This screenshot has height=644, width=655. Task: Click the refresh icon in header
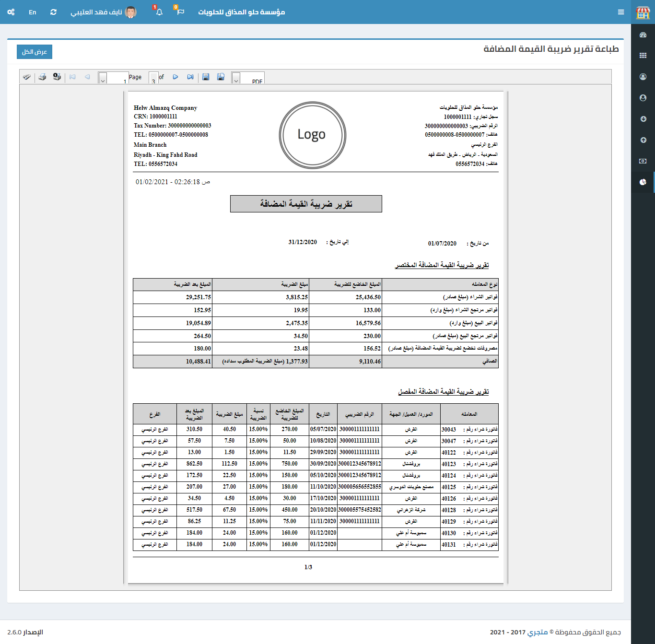click(53, 12)
